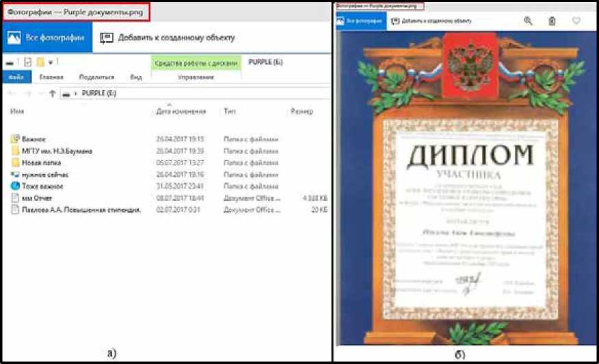Click the new folder icon in the quick access toolbar
599x364 pixels.
40,62
